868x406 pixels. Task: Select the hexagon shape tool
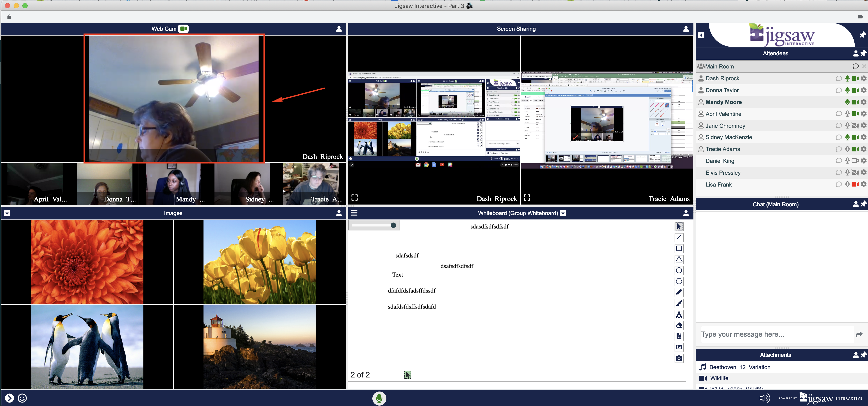pyautogui.click(x=679, y=281)
